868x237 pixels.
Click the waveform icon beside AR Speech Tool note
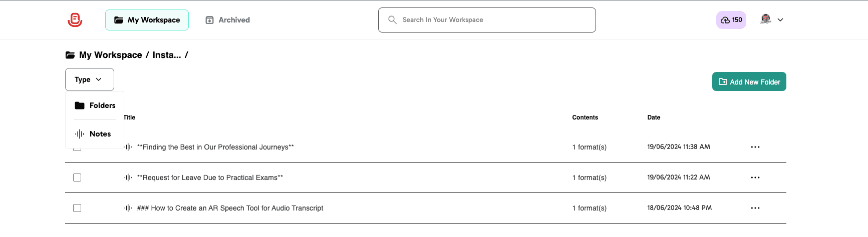[128, 208]
